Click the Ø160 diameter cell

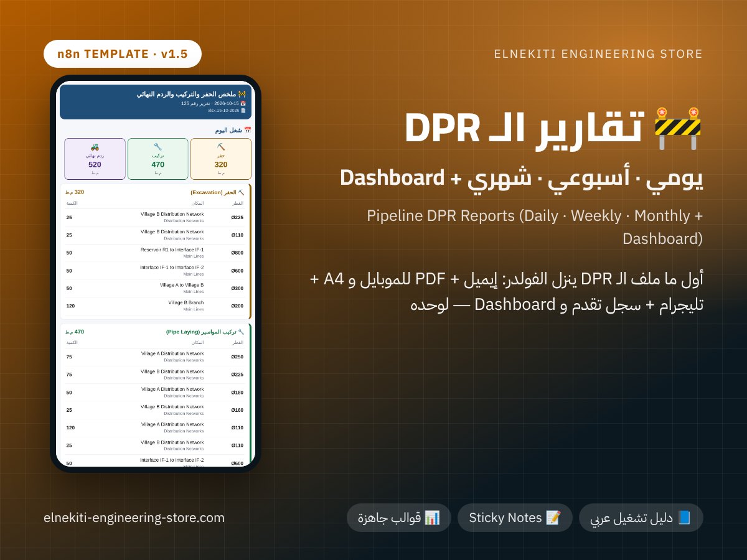[x=237, y=410]
